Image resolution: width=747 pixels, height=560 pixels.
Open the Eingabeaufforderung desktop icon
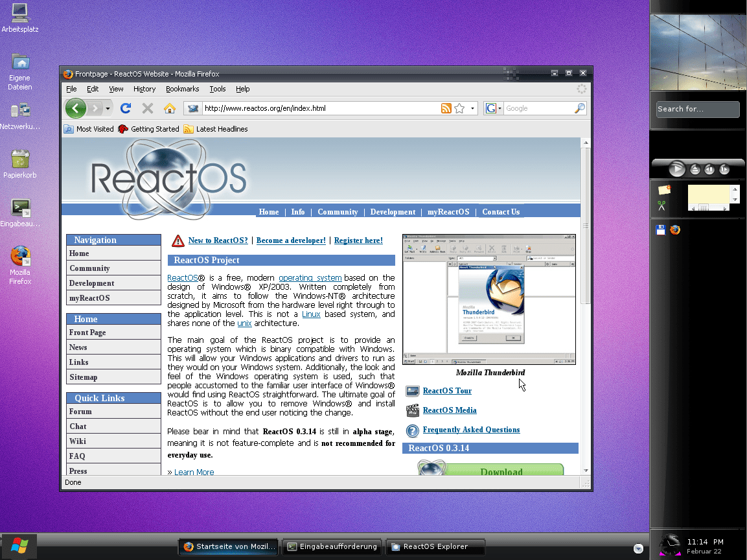[20, 213]
